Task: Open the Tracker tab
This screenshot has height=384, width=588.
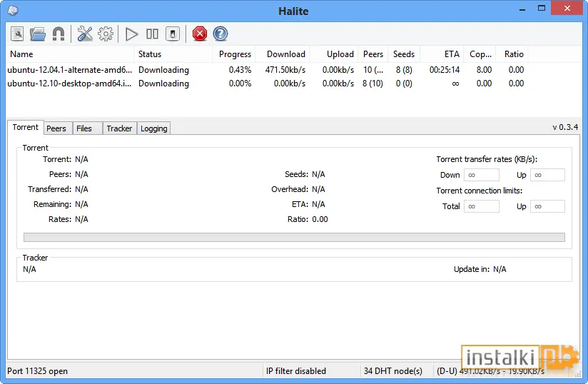Action: 119,128
